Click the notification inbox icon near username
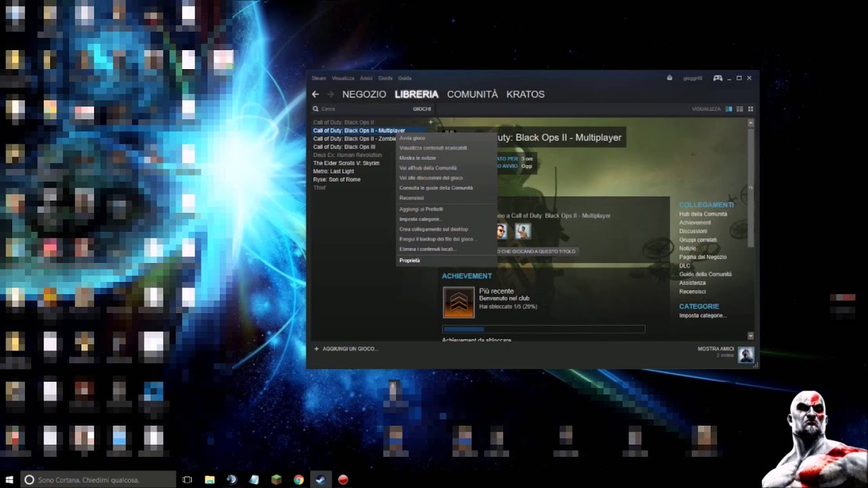This screenshot has width=868, height=488. 670,78
